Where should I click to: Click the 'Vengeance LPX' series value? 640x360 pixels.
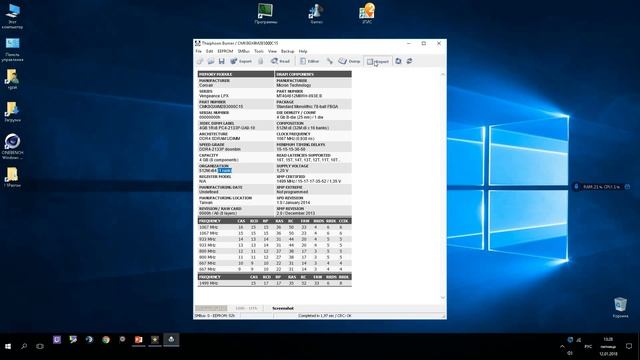214,96
